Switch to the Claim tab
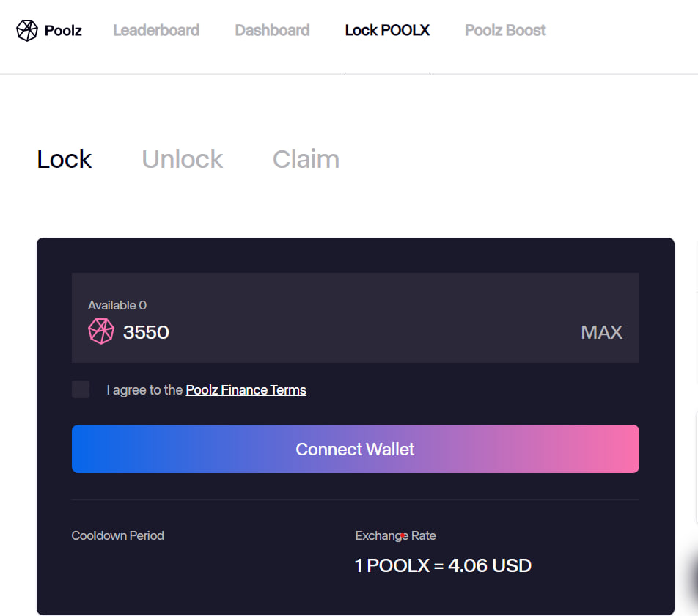 click(x=306, y=159)
